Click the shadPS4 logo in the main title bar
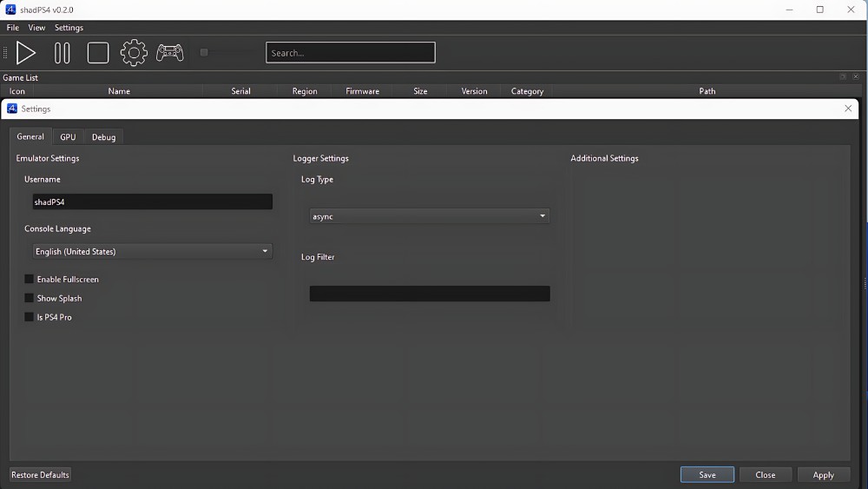The width and height of the screenshot is (868, 489). pos(10,10)
